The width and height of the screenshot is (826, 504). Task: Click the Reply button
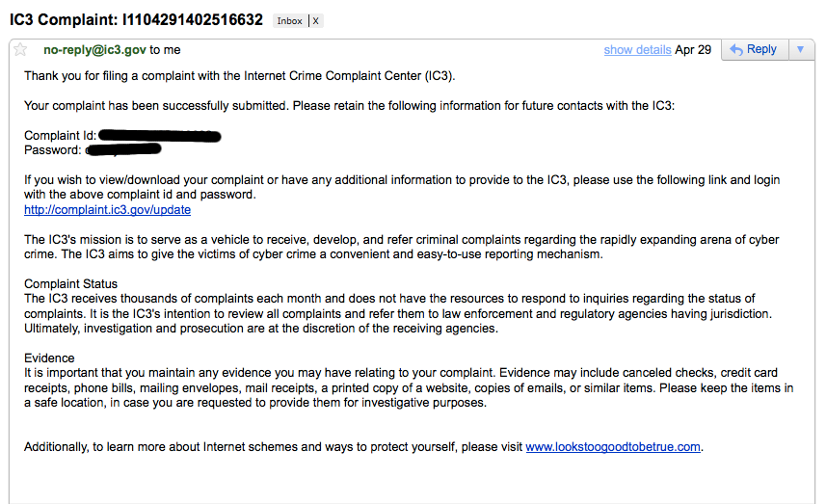(755, 49)
